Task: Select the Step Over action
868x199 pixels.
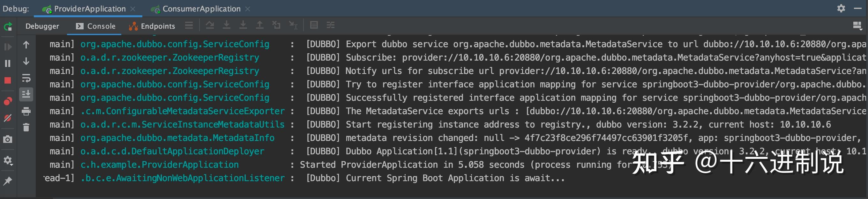Action: click(x=210, y=25)
